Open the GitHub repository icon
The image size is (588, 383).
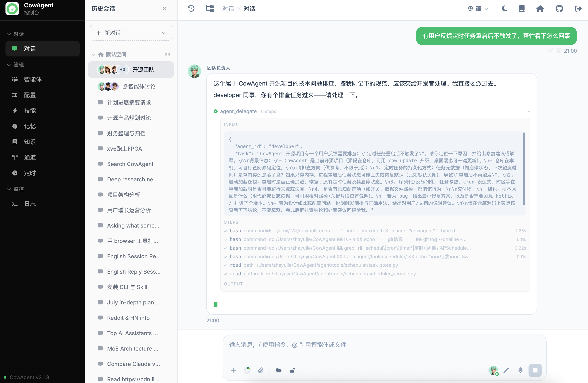(559, 9)
